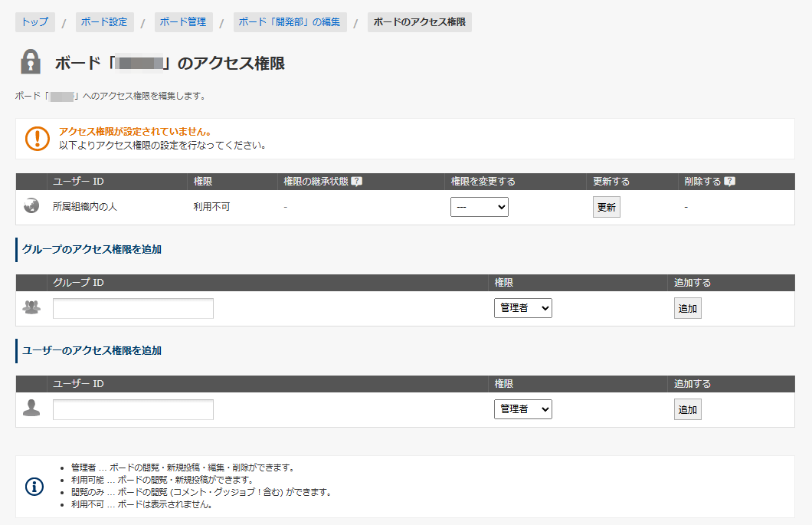Click heading グループのアクセス権限を追加
Viewport: 812px width, 525px height.
point(92,249)
